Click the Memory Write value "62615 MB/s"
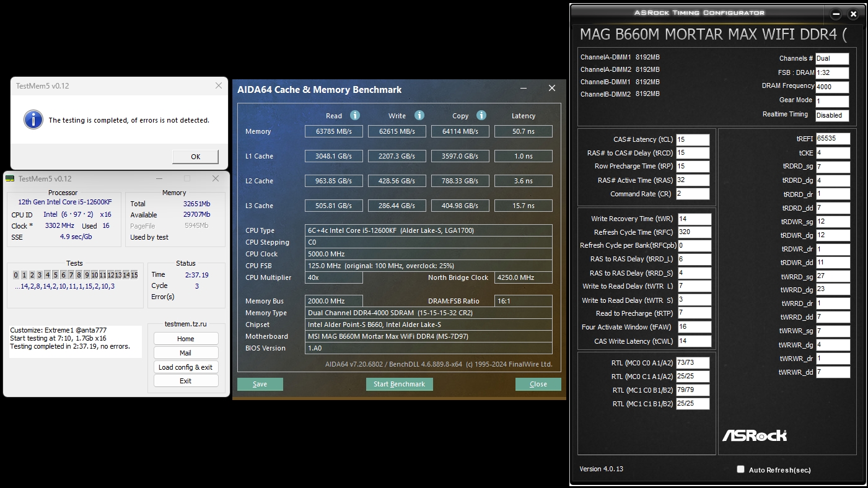The width and height of the screenshot is (868, 488). tap(397, 131)
